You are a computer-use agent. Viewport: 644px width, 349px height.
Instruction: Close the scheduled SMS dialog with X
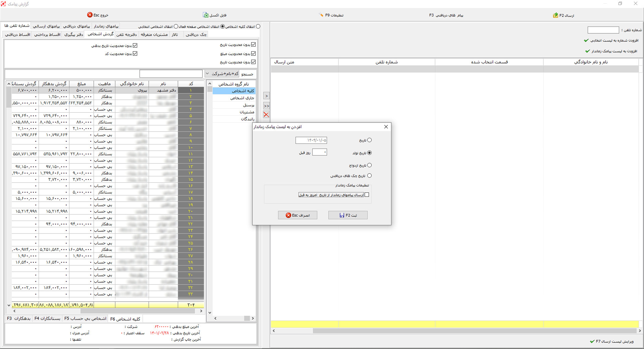[x=386, y=127]
